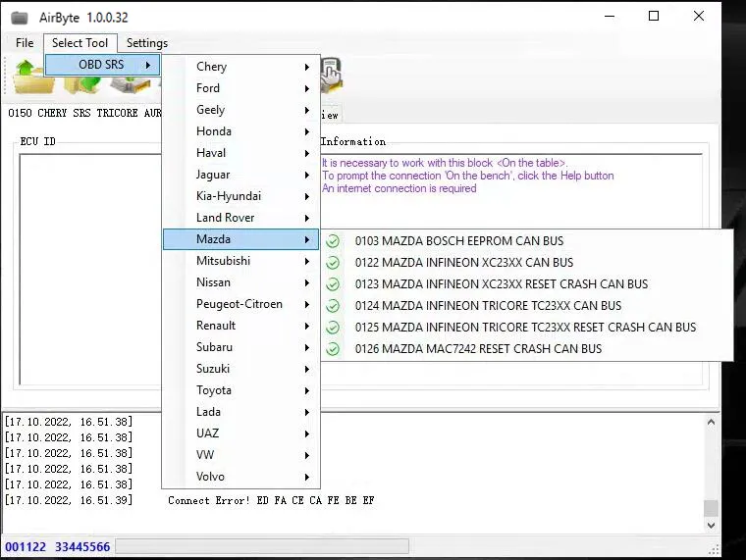This screenshot has width=746, height=560.
Task: Click the progress bar in status bar
Action: click(x=261, y=546)
